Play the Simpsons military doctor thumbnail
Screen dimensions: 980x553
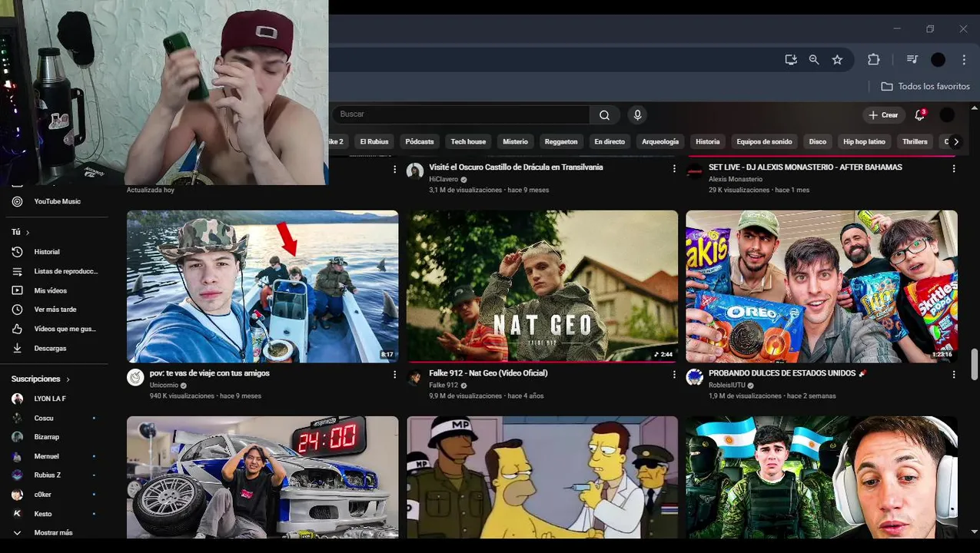(543, 477)
